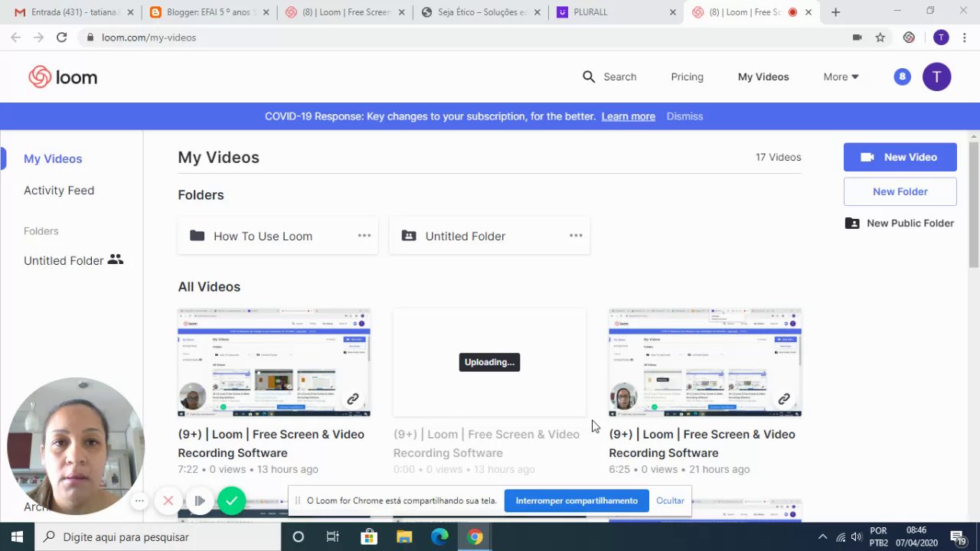Open Cortana circle on taskbar
The width and height of the screenshot is (980, 551).
[299, 537]
